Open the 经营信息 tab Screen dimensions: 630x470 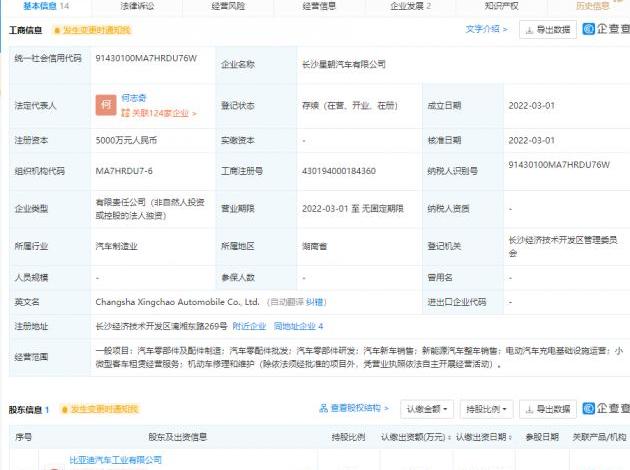pos(319,6)
